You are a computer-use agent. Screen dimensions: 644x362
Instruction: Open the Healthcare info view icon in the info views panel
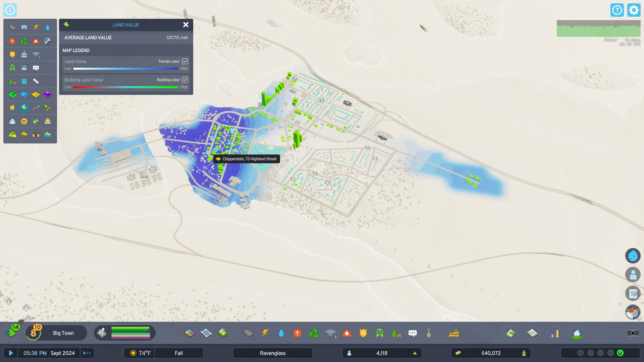click(x=12, y=41)
